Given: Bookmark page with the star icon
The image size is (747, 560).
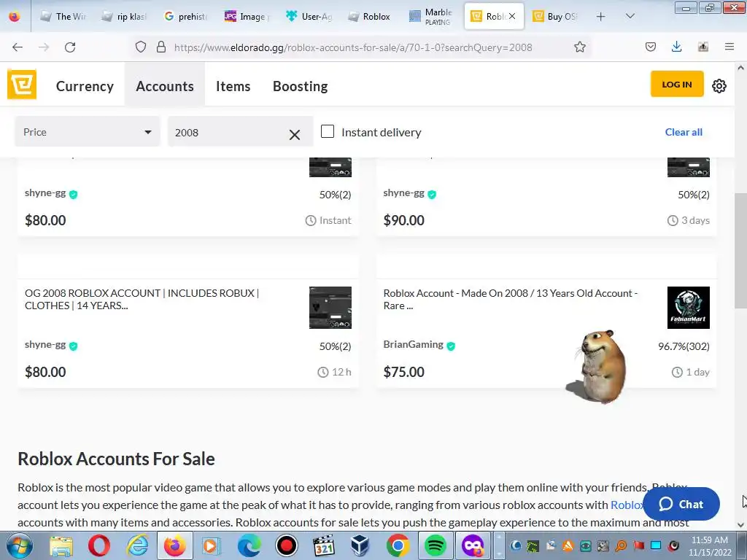Looking at the screenshot, I should pyautogui.click(x=579, y=47).
